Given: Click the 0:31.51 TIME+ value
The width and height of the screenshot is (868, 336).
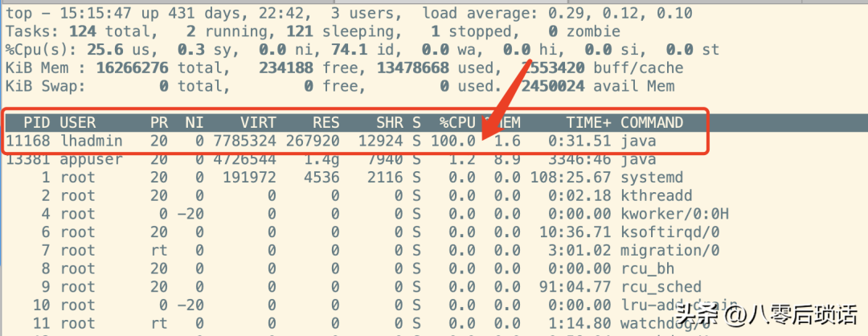Looking at the screenshot, I should point(579,141).
